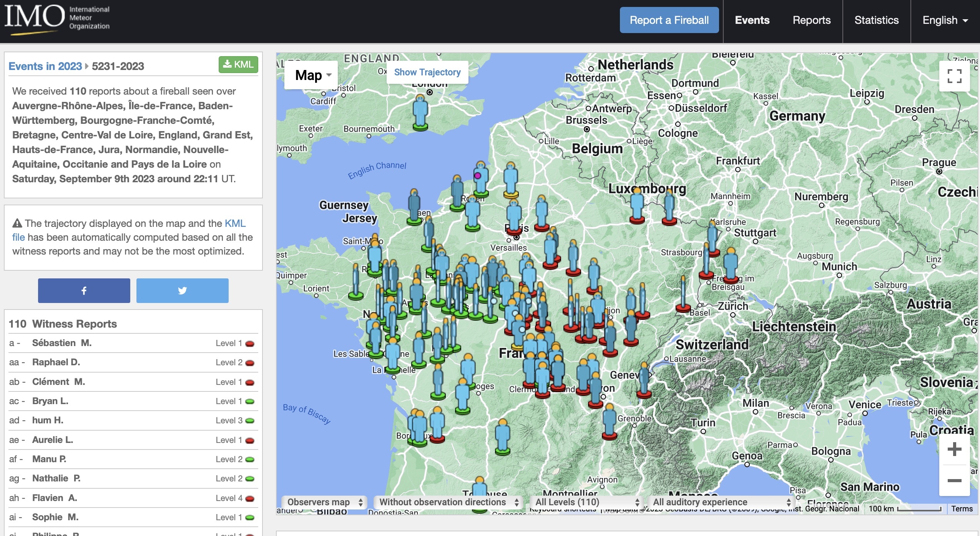
Task: Zoom out on the map
Action: [x=955, y=481]
